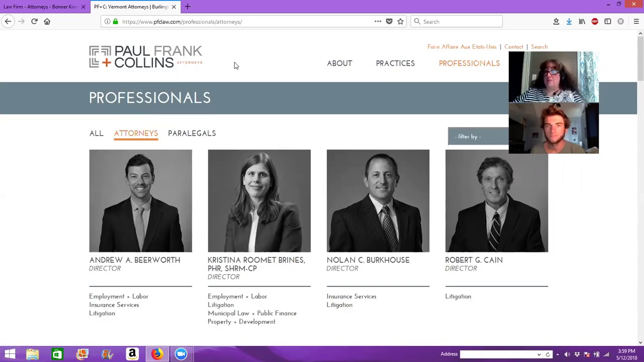This screenshot has width=644, height=362.
Task: Open Andrew A. Beerworth's photo
Action: tap(140, 201)
